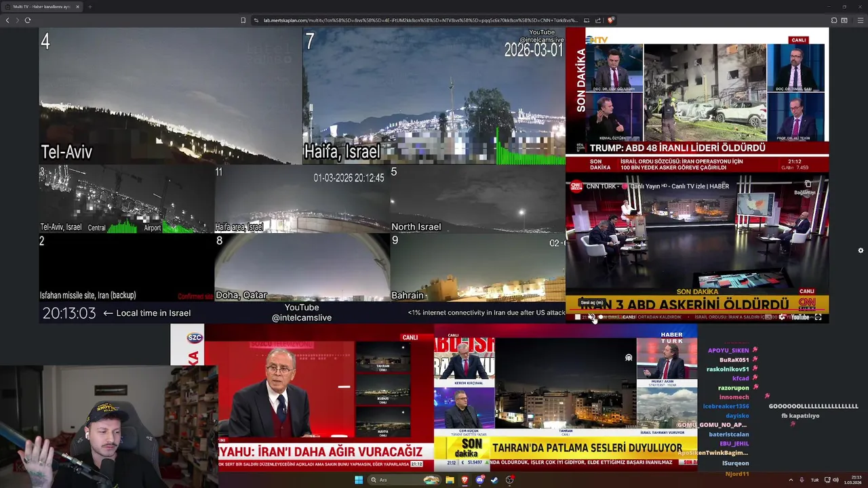Viewport: 868px width, 488px height.
Task: Open the taskbar volume icon
Action: pos(835,480)
